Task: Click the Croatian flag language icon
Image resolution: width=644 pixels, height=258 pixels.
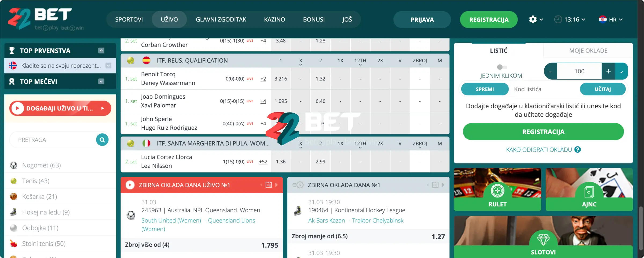Action: tap(603, 19)
